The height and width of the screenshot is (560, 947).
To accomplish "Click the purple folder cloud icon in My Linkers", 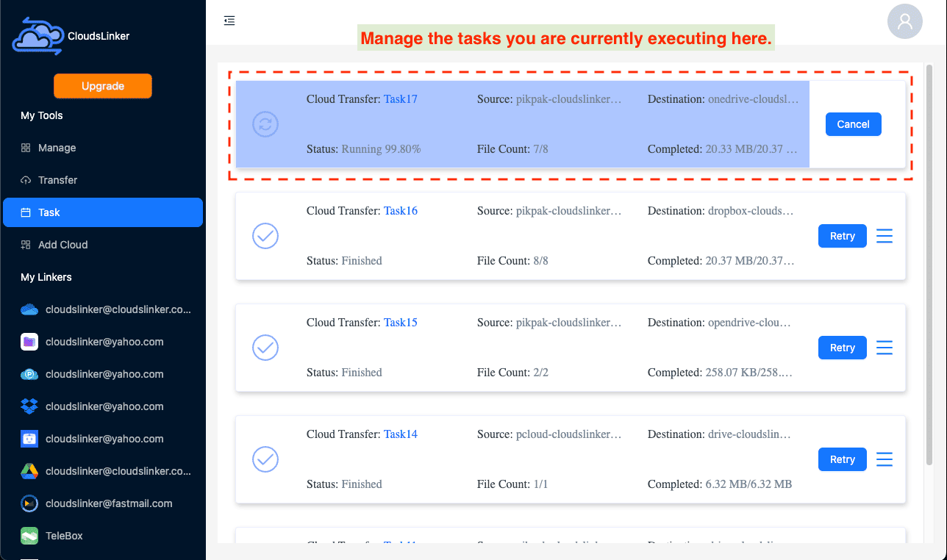I will 29,342.
